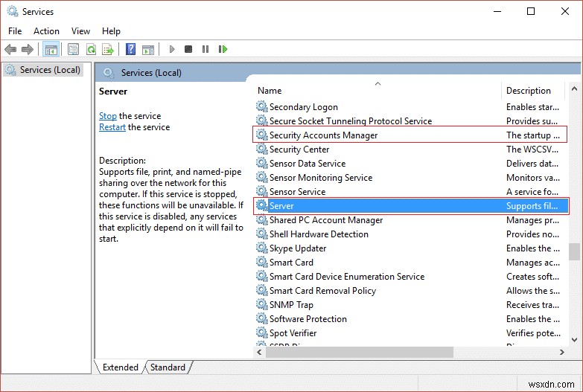This screenshot has height=392, width=583.
Task: Click the Services app icon in title bar
Action: tap(12, 11)
